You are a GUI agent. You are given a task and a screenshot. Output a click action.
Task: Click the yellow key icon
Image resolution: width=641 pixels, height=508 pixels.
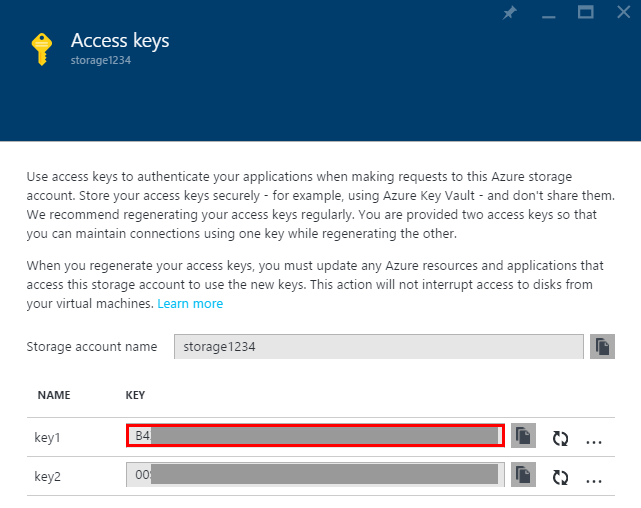click(x=42, y=49)
